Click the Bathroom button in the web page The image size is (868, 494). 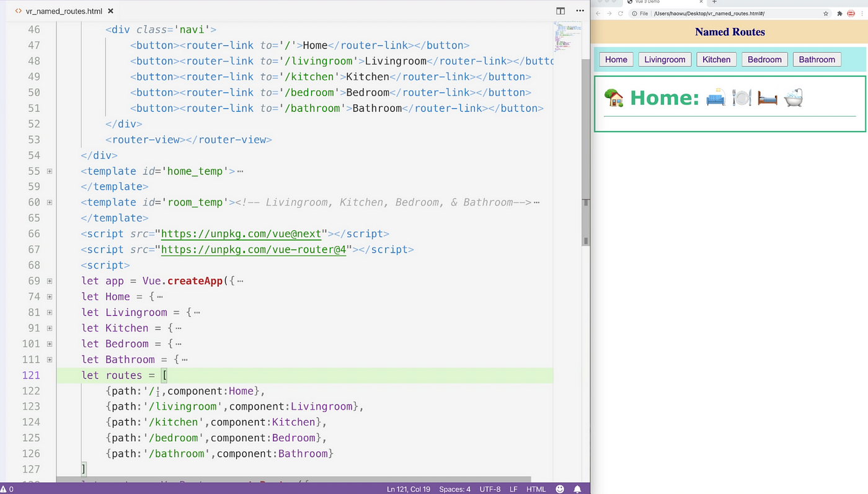click(817, 60)
